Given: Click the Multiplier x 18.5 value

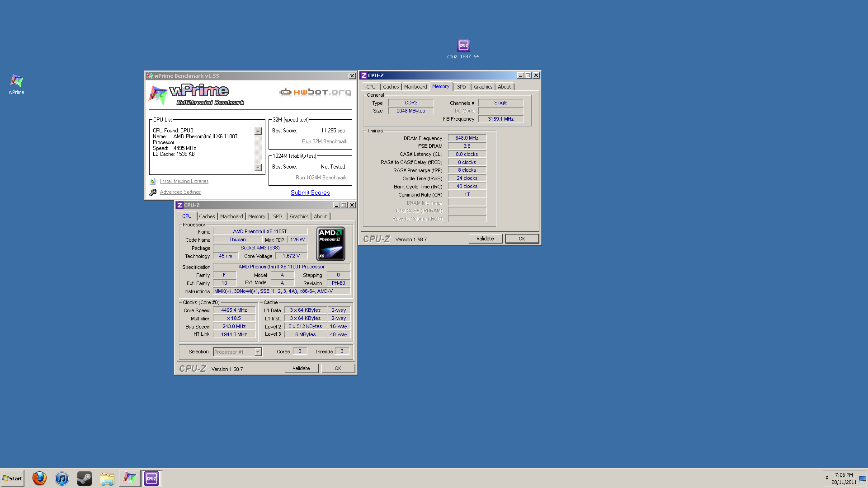Looking at the screenshot, I should click(x=234, y=318).
